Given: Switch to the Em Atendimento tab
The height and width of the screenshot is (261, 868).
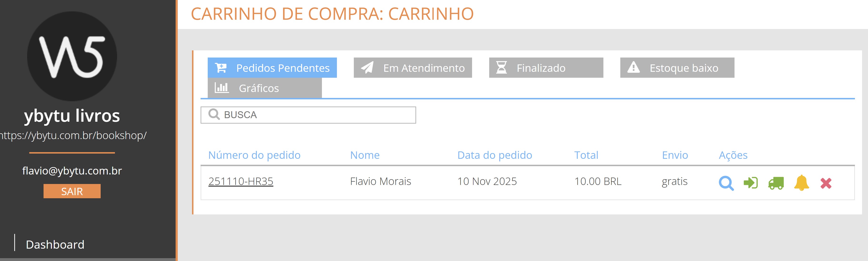Looking at the screenshot, I should tap(412, 68).
